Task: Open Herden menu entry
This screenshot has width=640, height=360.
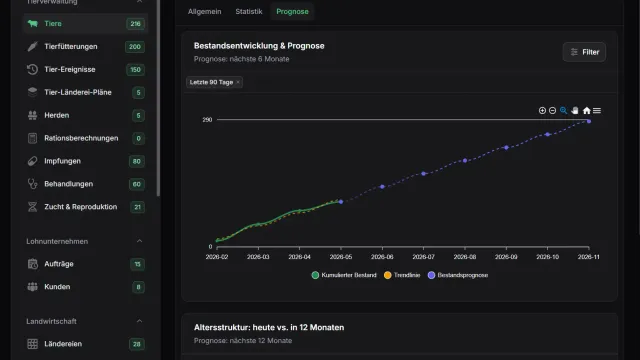Action: pyautogui.click(x=85, y=115)
